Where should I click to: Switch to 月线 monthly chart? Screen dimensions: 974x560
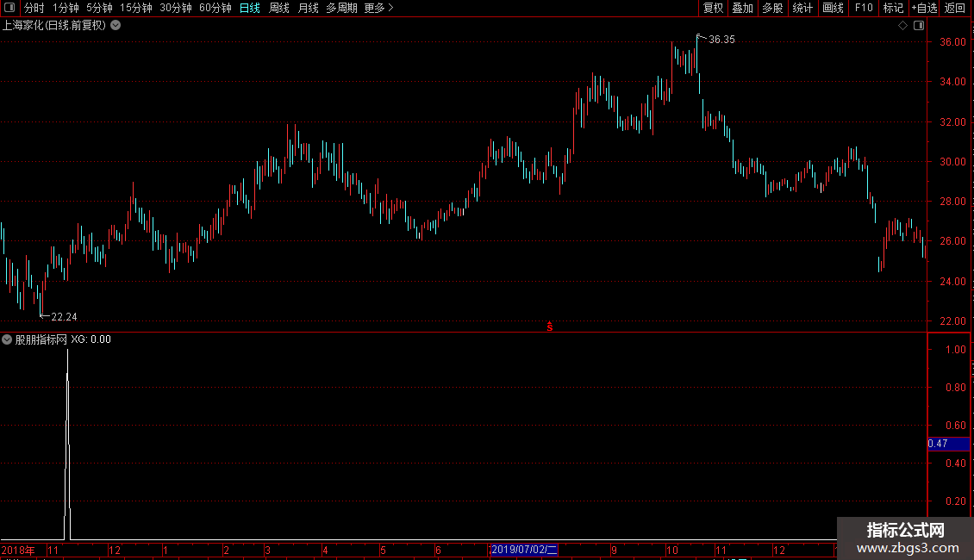tap(308, 8)
